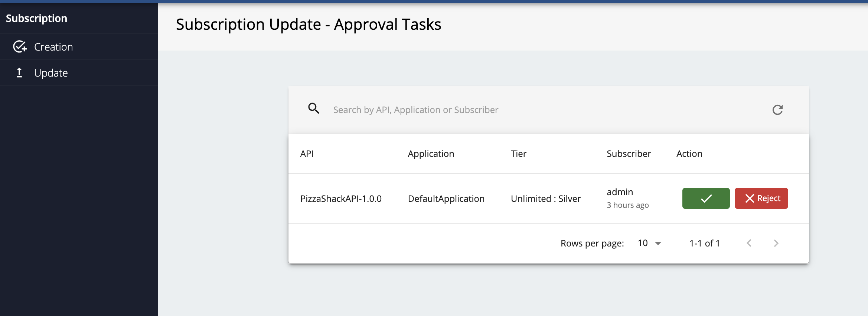Image resolution: width=868 pixels, height=316 pixels.
Task: Refresh the approval tasks list
Action: [x=777, y=110]
